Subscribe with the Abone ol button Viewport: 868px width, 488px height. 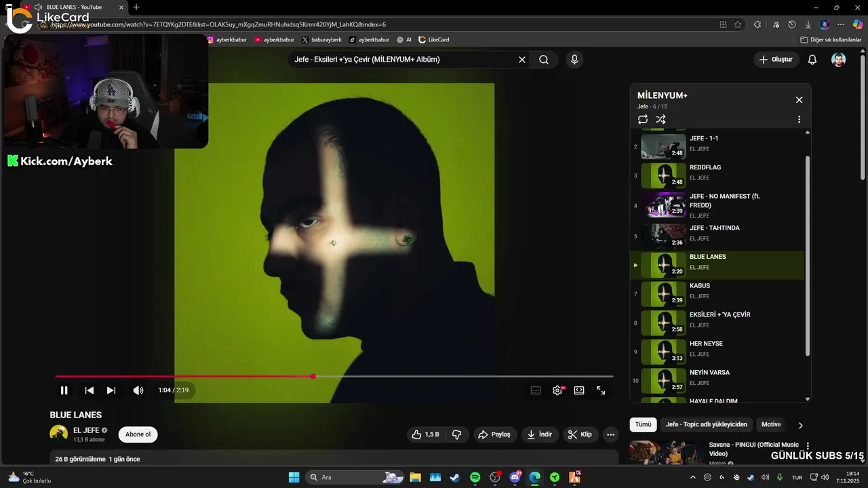click(x=138, y=434)
